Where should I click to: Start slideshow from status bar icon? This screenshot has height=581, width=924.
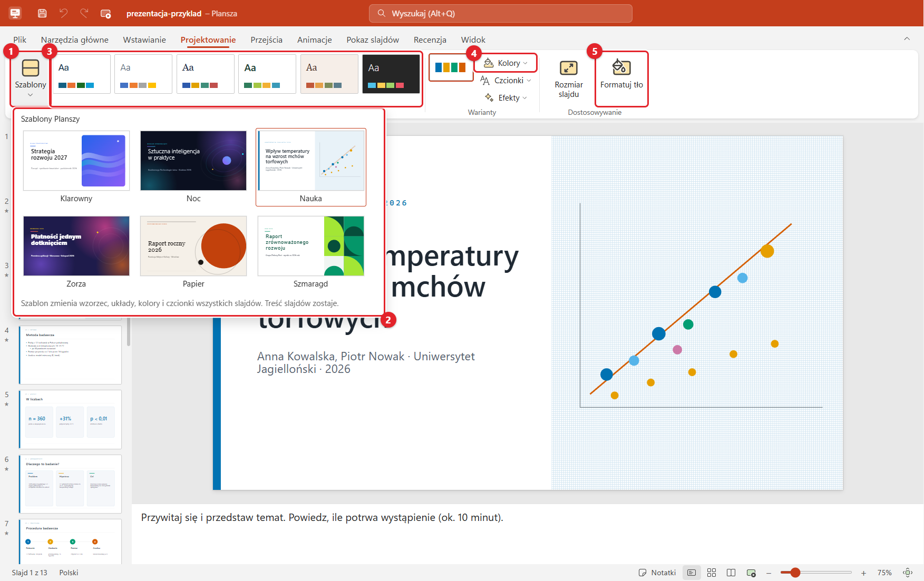(x=751, y=573)
